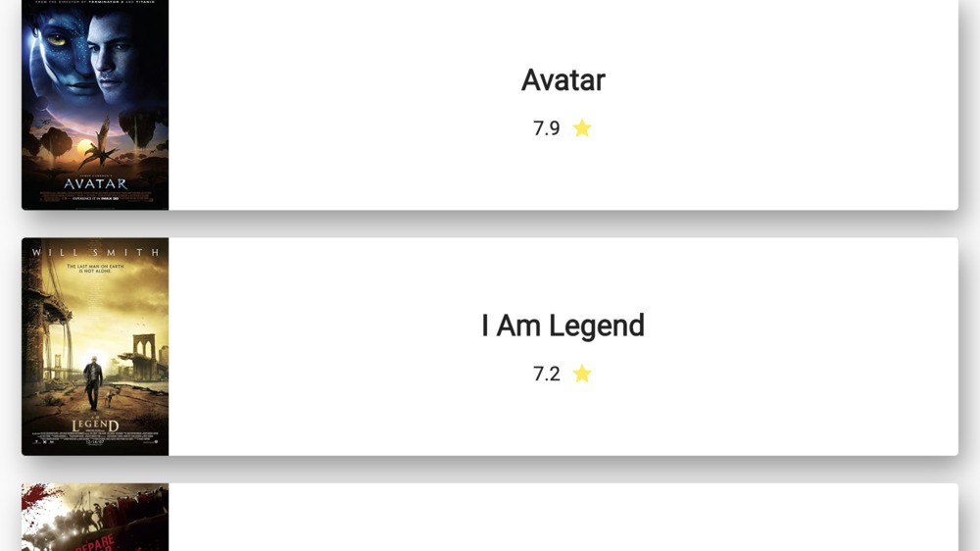Click the star icon next to 7.2
980x551 pixels.
pyautogui.click(x=582, y=374)
